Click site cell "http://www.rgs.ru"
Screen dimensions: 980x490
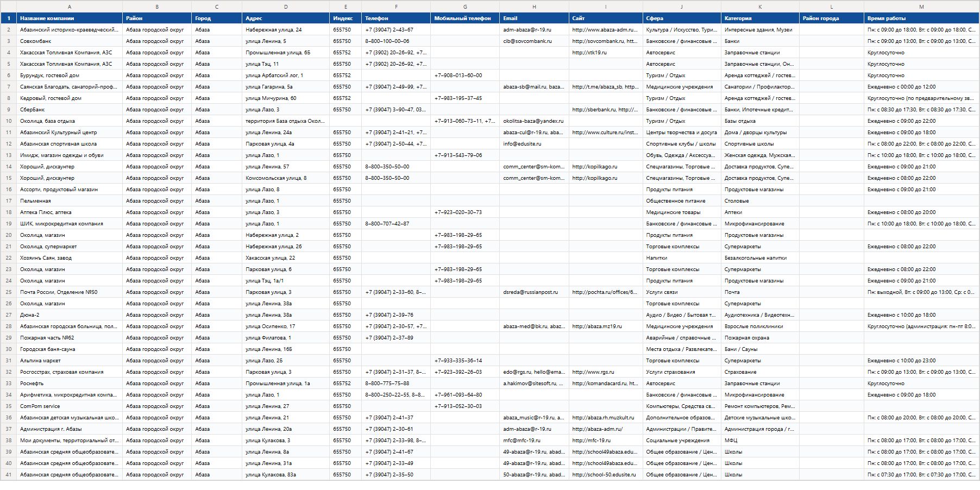(606, 372)
